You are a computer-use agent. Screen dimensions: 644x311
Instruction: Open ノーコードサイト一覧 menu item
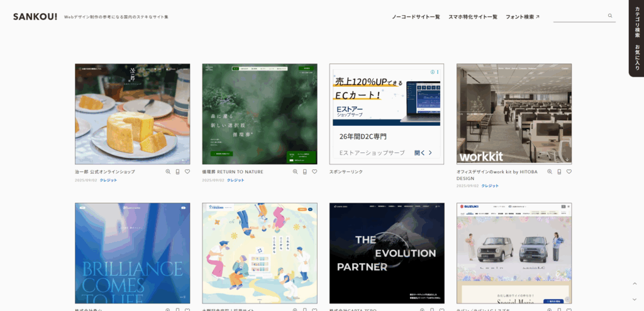[x=416, y=17]
